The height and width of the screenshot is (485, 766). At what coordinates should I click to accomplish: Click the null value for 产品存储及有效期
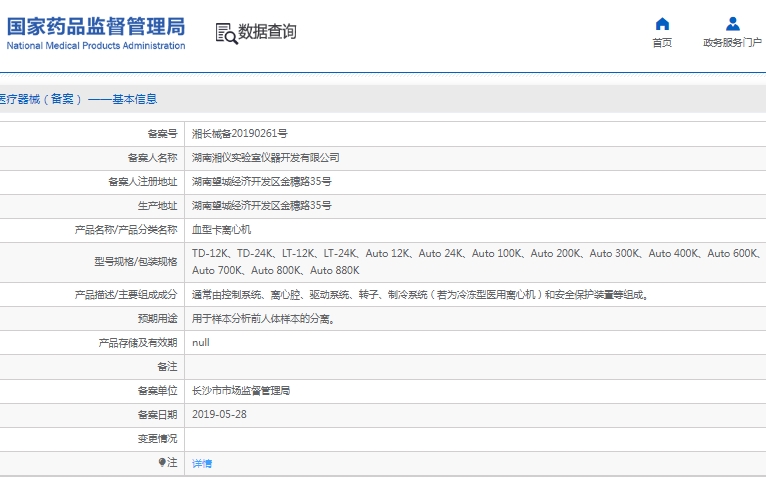(x=201, y=342)
